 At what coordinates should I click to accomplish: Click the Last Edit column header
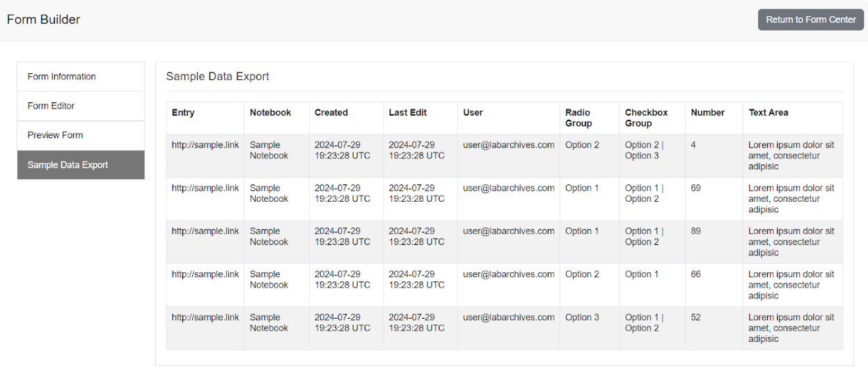click(408, 113)
